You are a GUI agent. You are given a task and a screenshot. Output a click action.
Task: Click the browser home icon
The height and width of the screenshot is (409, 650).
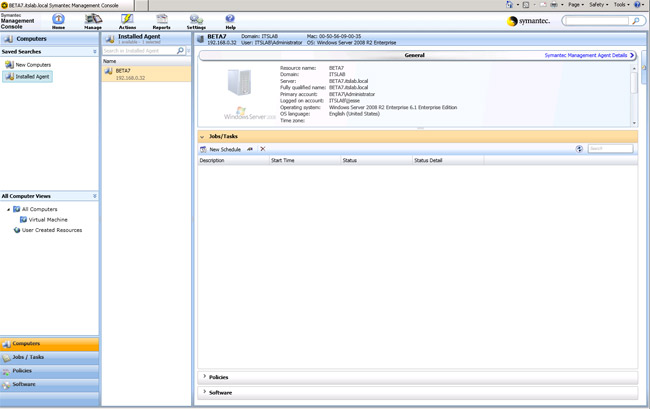pos(509,5)
